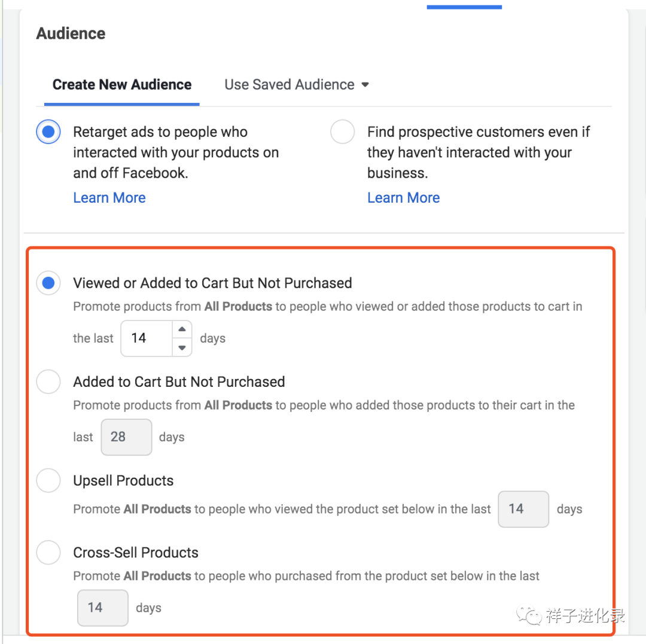Image resolution: width=646 pixels, height=644 pixels.
Task: Click the Audience section heading
Action: 71,33
